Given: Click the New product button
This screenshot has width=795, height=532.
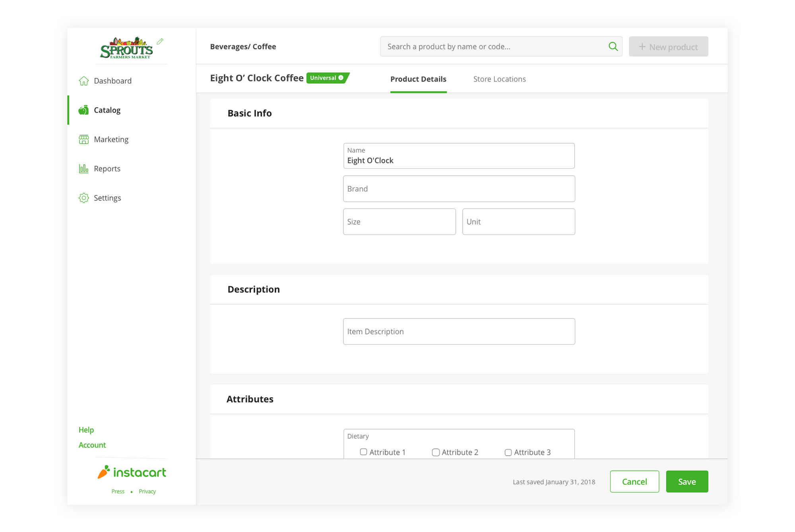Looking at the screenshot, I should [668, 47].
